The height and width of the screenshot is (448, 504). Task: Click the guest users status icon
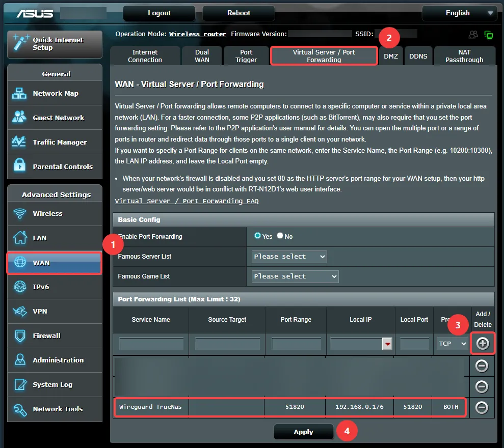tap(473, 35)
